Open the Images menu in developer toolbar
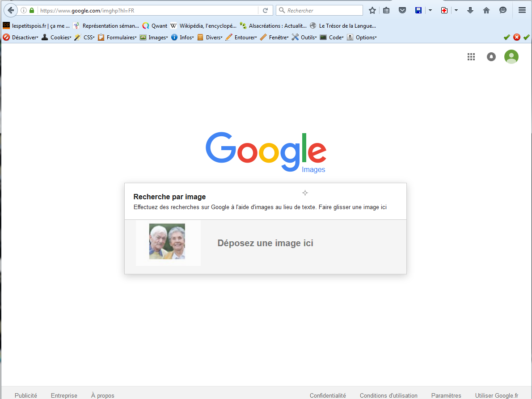The height and width of the screenshot is (399, 532). click(x=154, y=38)
